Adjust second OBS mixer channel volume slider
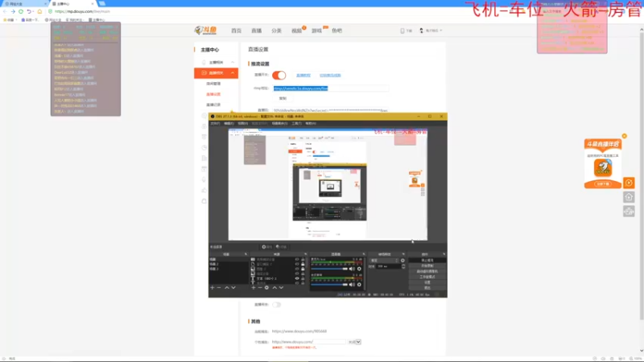This screenshot has width=644, height=362. 329,285
